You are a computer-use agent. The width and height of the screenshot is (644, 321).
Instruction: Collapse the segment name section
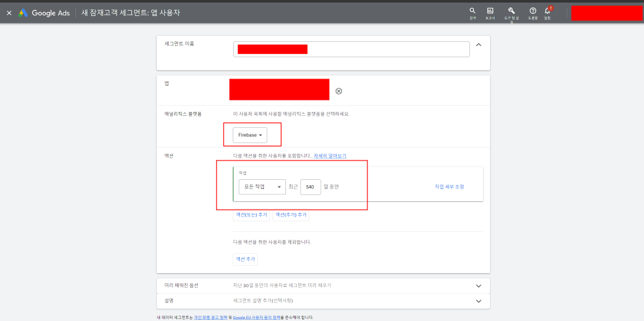tap(479, 45)
